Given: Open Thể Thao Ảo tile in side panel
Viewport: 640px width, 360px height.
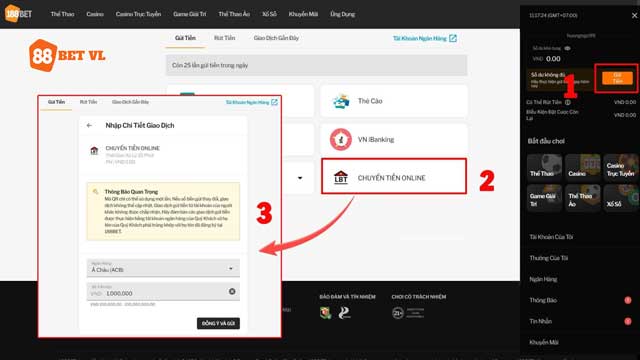Looking at the screenshot, I should pyautogui.click(x=583, y=198).
